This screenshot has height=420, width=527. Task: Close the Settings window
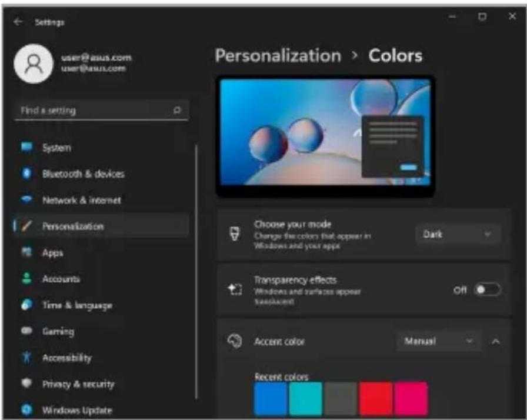point(512,16)
